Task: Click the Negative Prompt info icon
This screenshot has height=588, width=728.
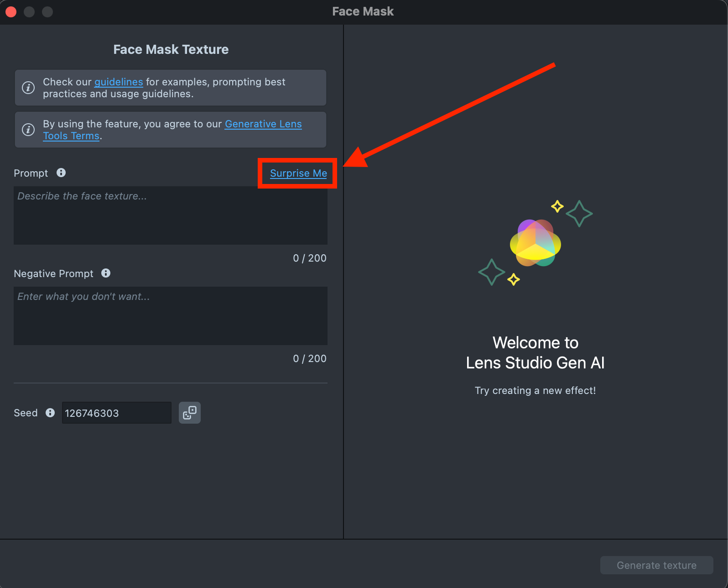Action: 106,273
